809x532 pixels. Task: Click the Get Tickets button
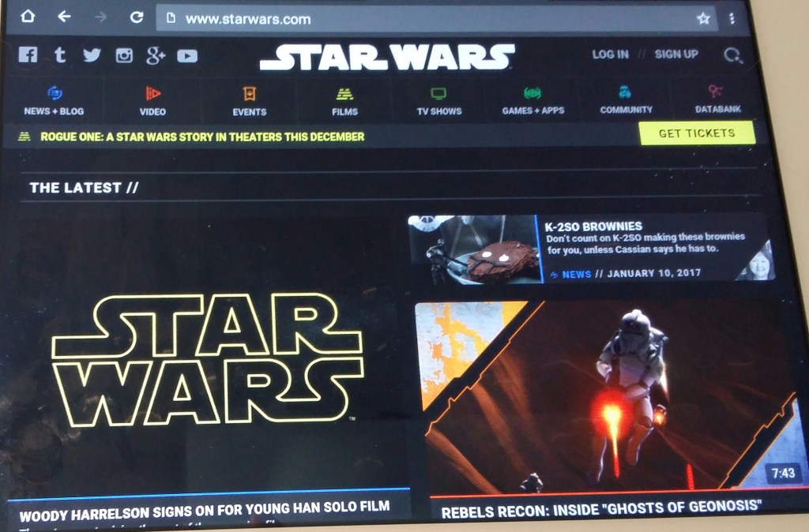[x=697, y=133]
